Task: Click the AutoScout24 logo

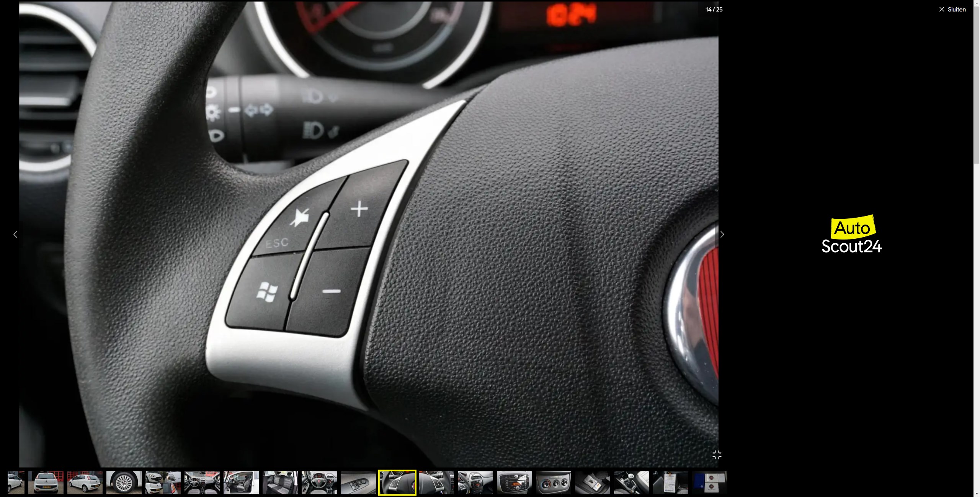Action: [x=852, y=234]
